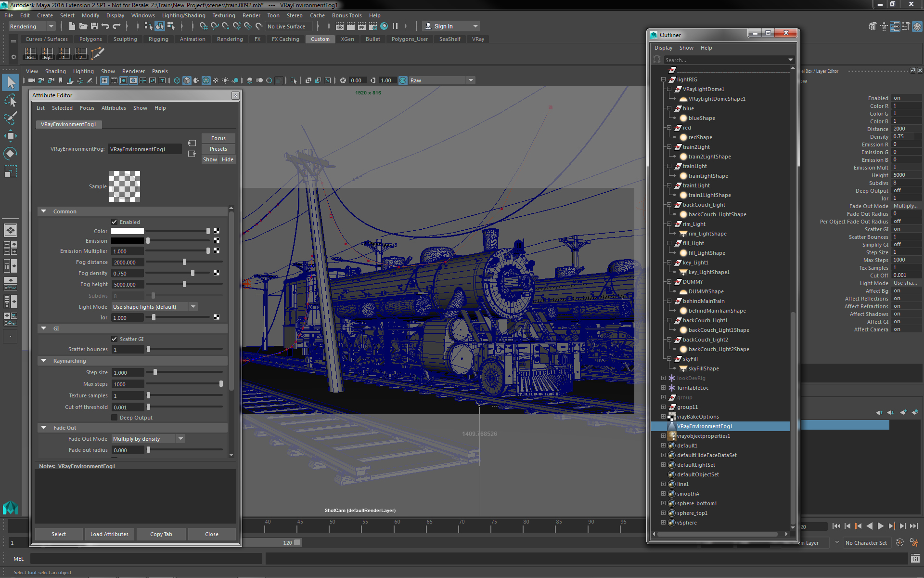Click the Rel shelf button
Viewport: 924px width, 578px height.
[30, 53]
